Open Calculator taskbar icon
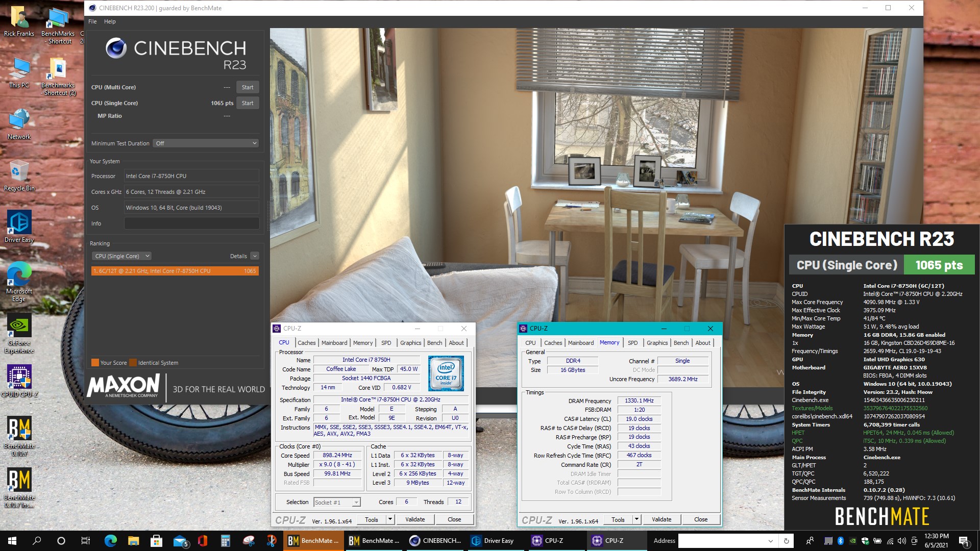 (x=225, y=541)
